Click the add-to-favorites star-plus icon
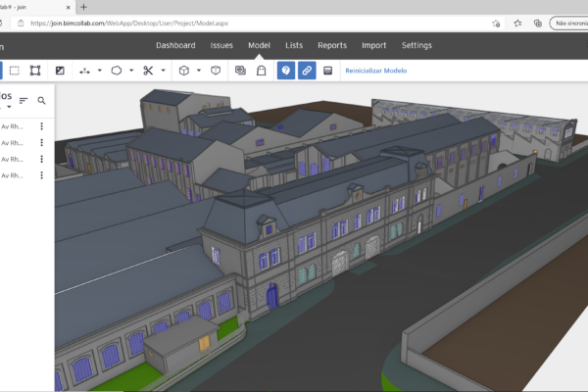The height and width of the screenshot is (392, 588). (496, 24)
